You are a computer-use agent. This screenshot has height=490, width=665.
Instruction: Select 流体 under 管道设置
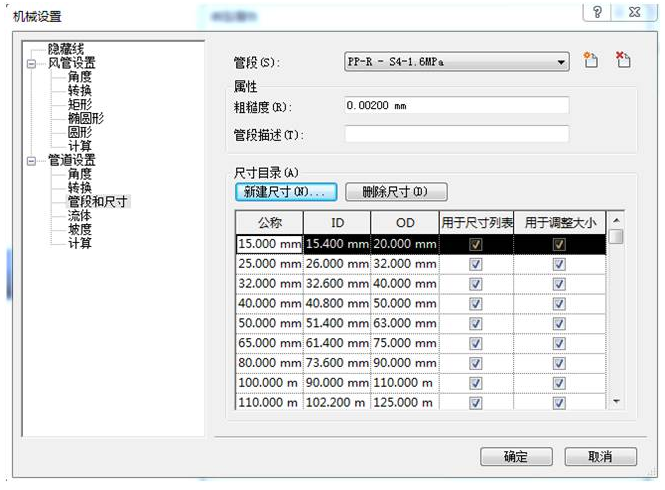(x=80, y=215)
